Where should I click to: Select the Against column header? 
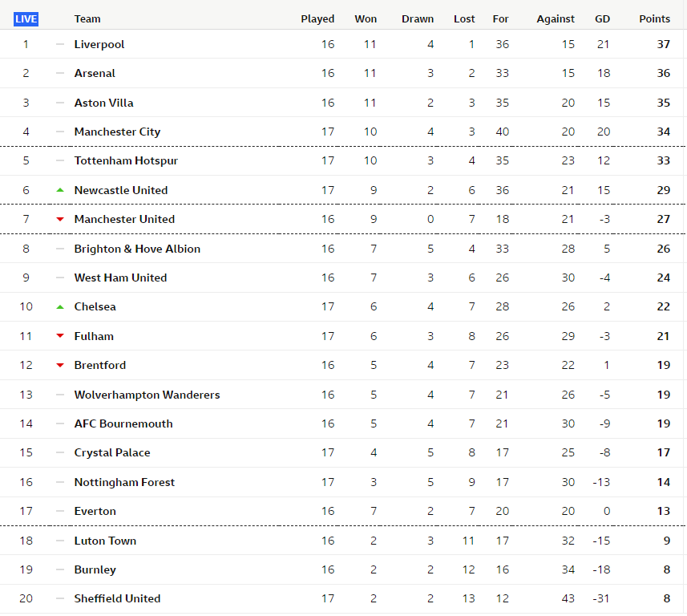tap(555, 19)
